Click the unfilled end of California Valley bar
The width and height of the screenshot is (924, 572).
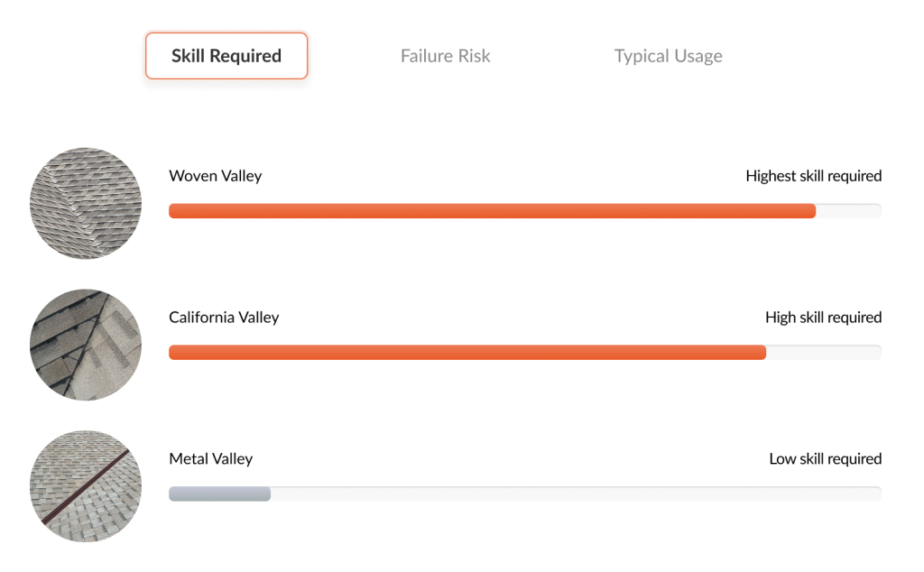(823, 353)
